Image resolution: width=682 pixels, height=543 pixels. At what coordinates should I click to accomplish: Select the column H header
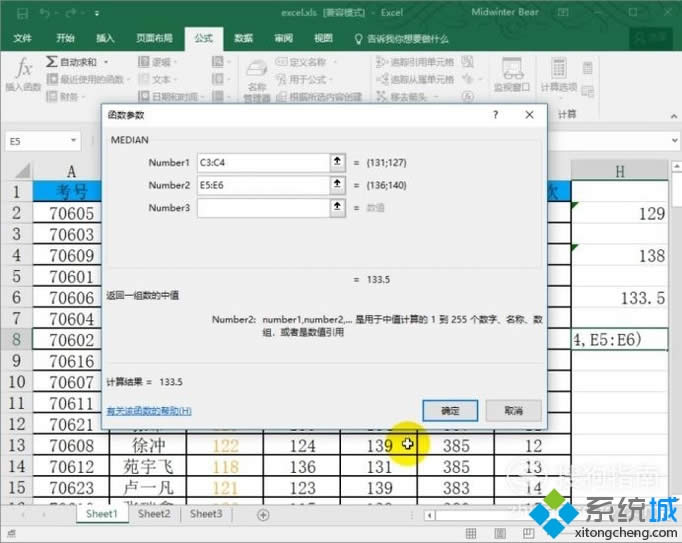(x=619, y=171)
